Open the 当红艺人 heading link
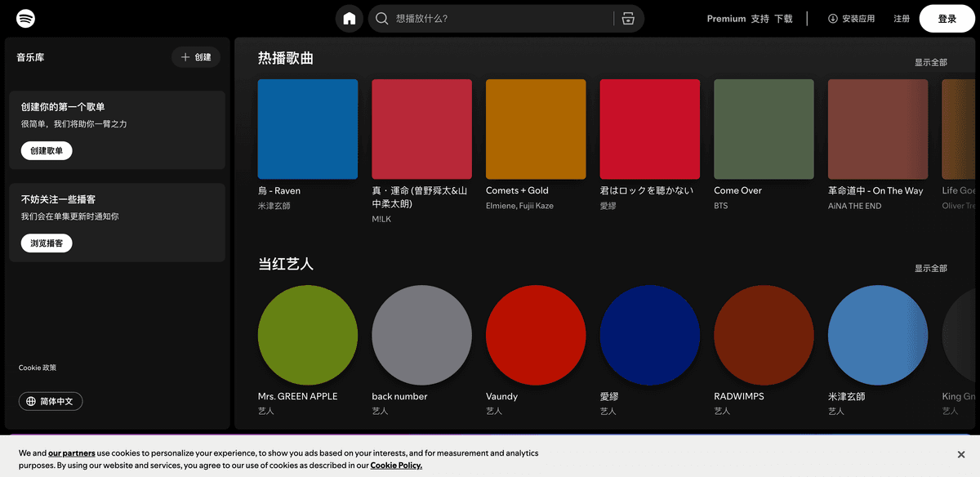This screenshot has width=980, height=477. 286,264
